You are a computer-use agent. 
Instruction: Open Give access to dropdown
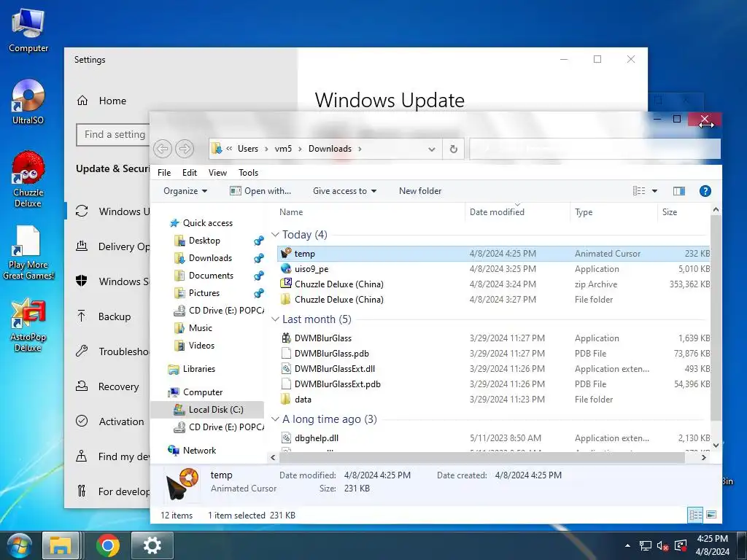tap(344, 191)
